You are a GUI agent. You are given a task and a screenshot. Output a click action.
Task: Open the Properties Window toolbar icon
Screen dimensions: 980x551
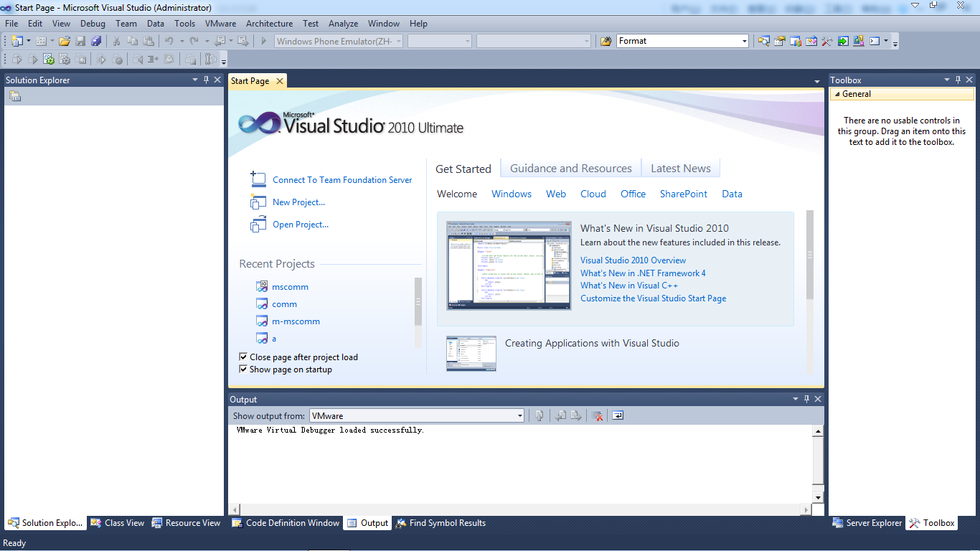779,41
